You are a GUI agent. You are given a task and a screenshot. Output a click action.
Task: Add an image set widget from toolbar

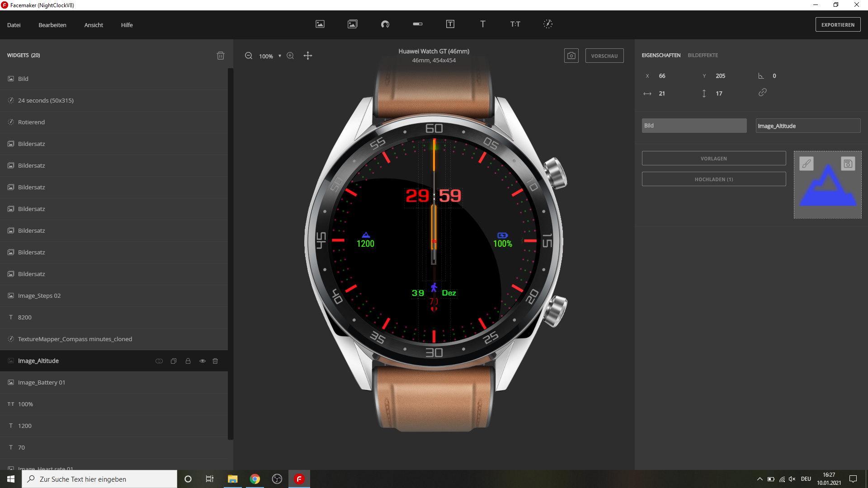click(353, 24)
